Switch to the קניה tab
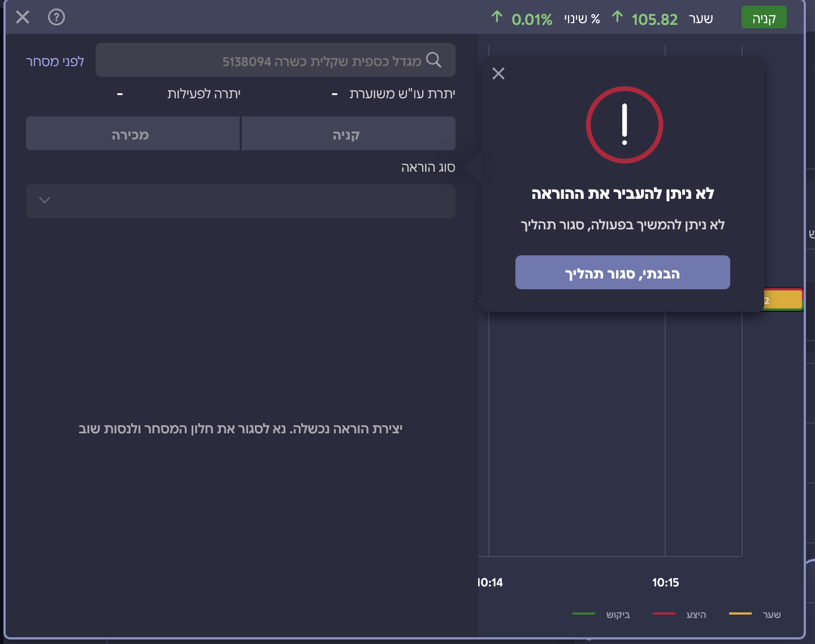 pos(348,133)
